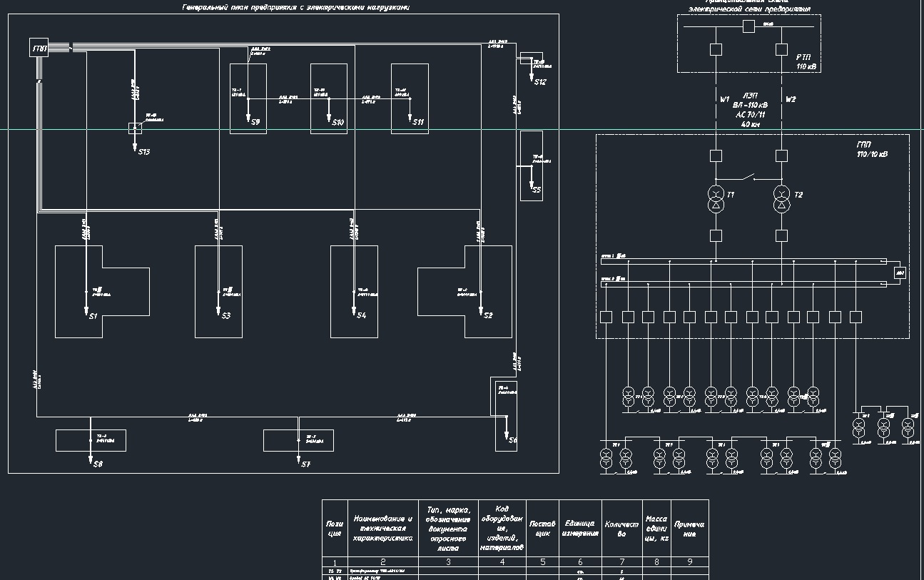Click the W2 line label
Image resolution: width=924 pixels, height=580 pixels.
790,99
